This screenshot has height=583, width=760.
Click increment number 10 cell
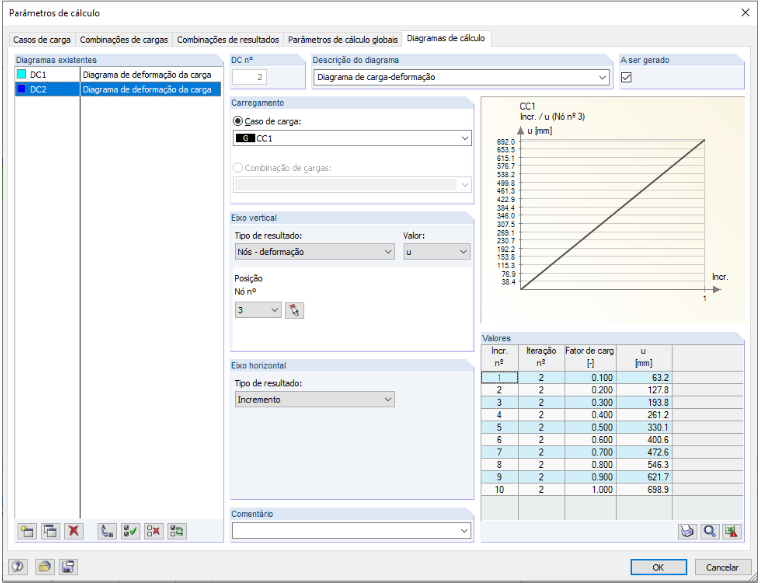(x=499, y=489)
